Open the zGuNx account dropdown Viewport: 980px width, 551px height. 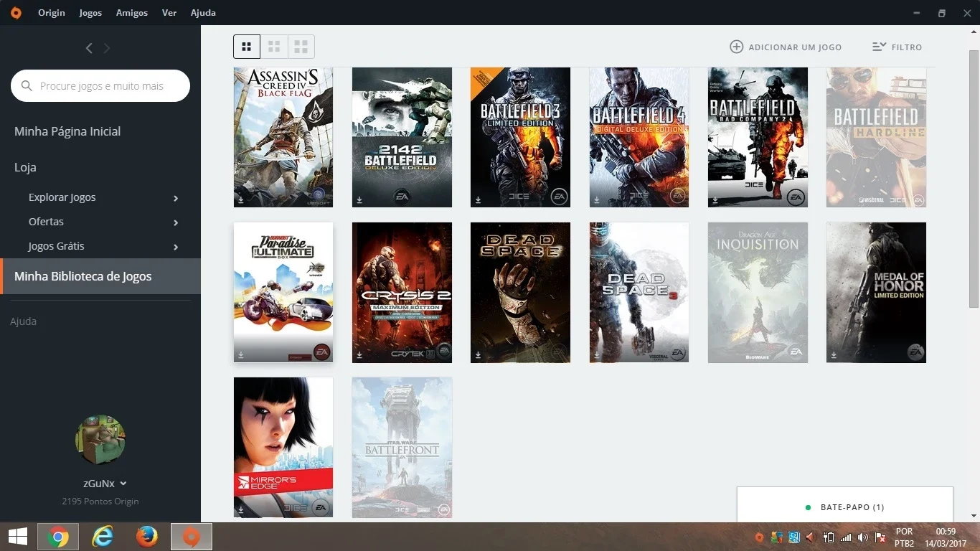click(105, 484)
